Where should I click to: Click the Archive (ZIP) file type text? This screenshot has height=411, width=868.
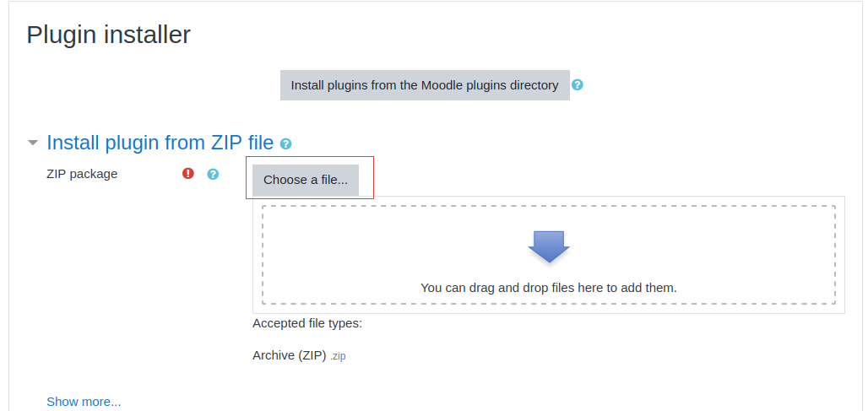[290, 355]
